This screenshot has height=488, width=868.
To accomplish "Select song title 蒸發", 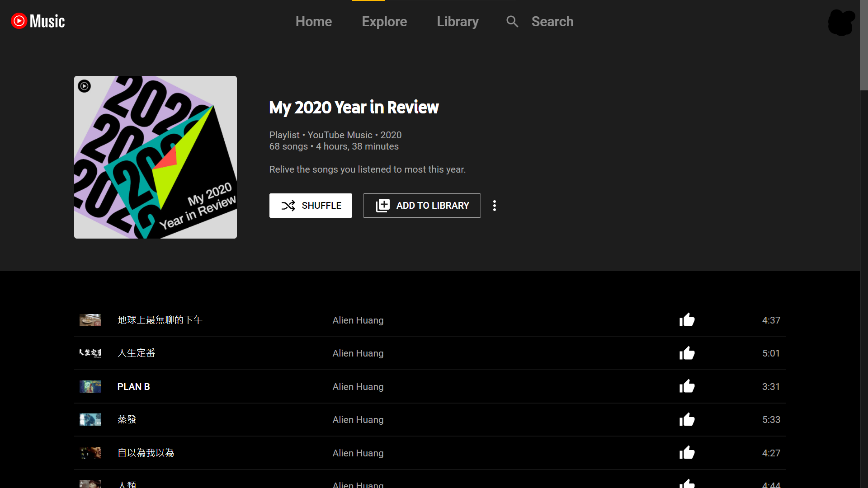I will pos(127,419).
